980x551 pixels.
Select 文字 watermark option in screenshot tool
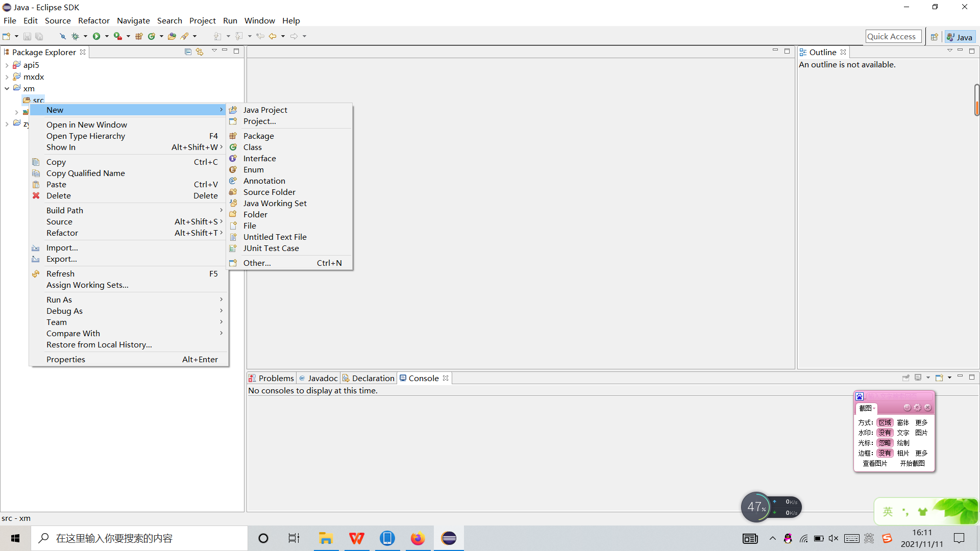point(903,433)
